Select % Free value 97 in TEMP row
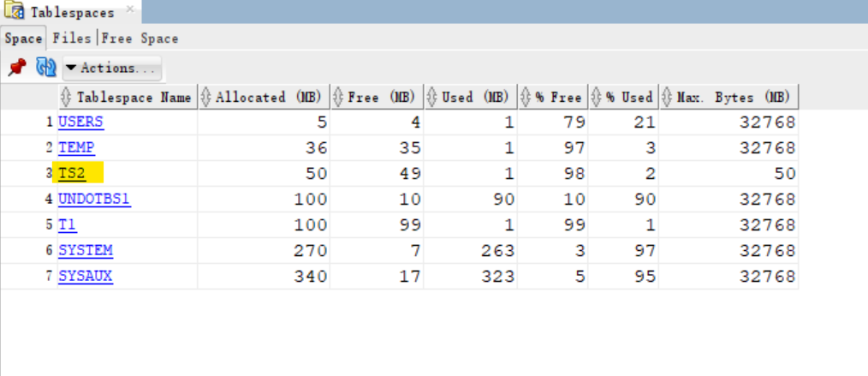Image resolution: width=868 pixels, height=376 pixels. coord(574,148)
